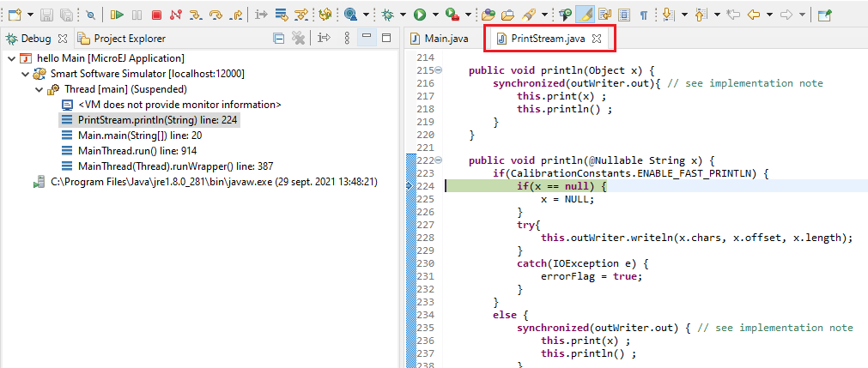The image size is (868, 368).
Task: Switch to the Main.java editor tab
Action: click(x=440, y=39)
